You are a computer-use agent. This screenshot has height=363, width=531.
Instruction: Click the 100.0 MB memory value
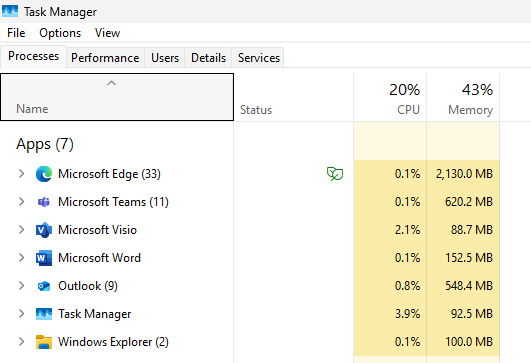click(469, 342)
